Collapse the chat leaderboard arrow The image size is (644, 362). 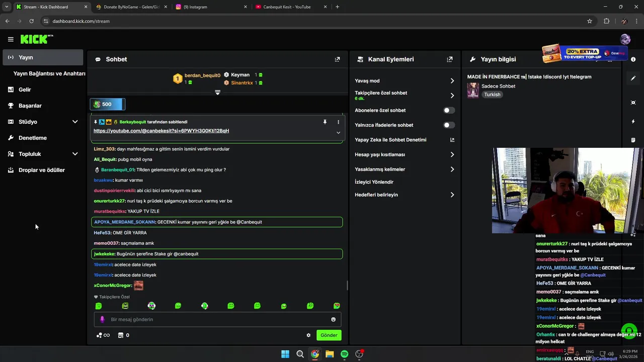[217, 93]
